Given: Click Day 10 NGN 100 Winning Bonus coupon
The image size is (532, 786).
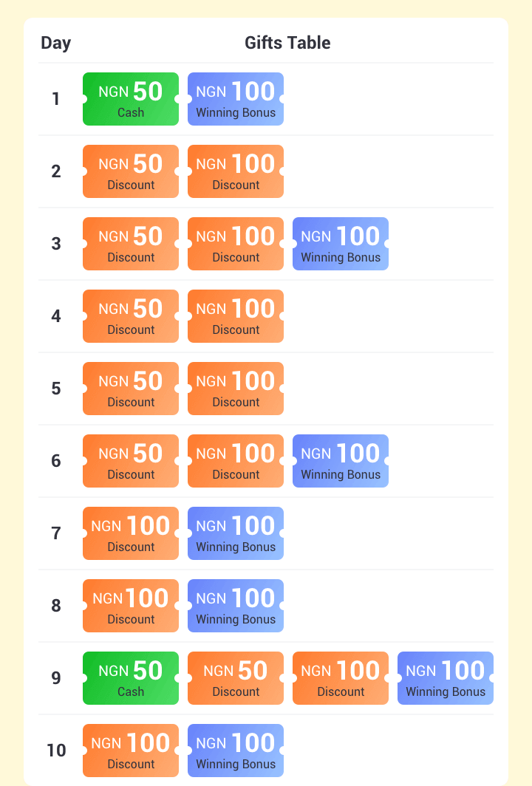Looking at the screenshot, I should [236, 751].
